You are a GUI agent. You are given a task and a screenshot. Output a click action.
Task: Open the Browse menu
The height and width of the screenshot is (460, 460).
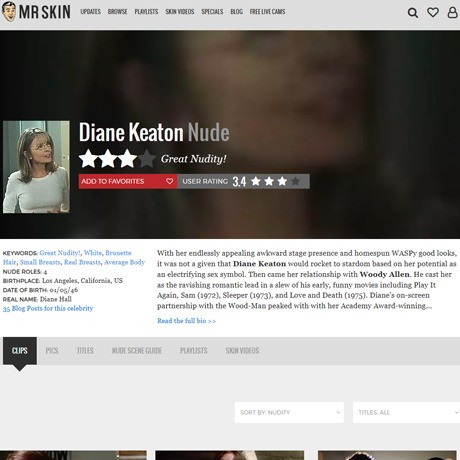pyautogui.click(x=117, y=12)
